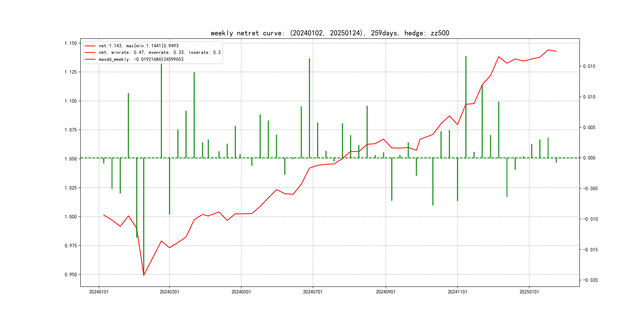Click the 'net:1.143' legend entry
Image resolution: width=644 pixels, height=322 pixels.
(x=138, y=46)
